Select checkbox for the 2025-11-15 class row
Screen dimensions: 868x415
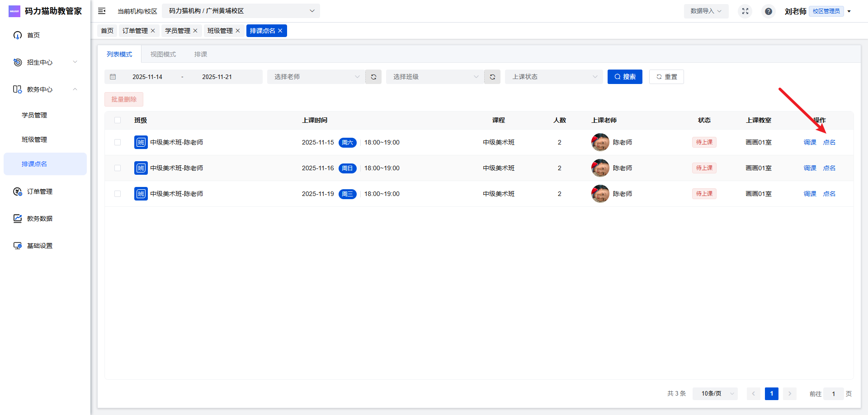click(x=118, y=142)
